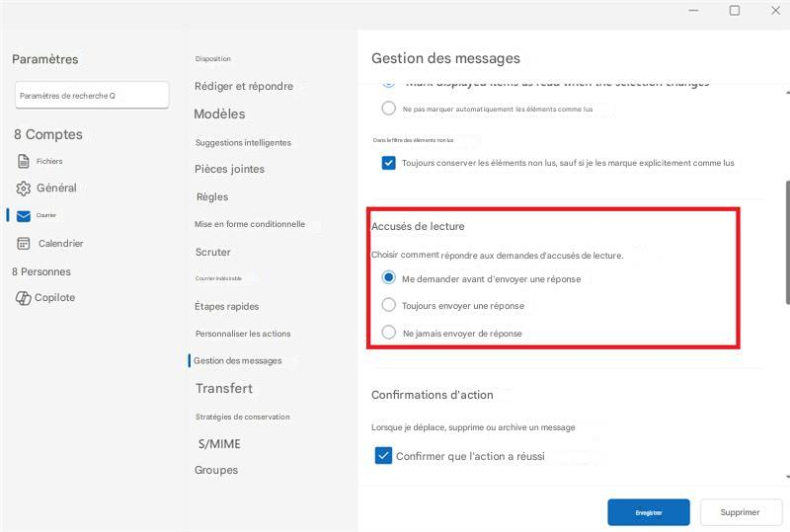Close the settings window

pos(775,11)
